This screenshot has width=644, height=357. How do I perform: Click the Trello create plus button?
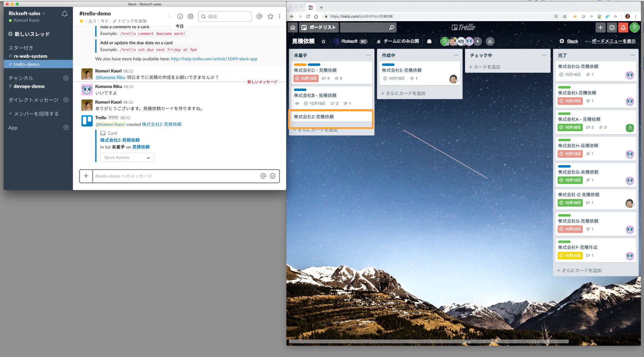click(601, 27)
